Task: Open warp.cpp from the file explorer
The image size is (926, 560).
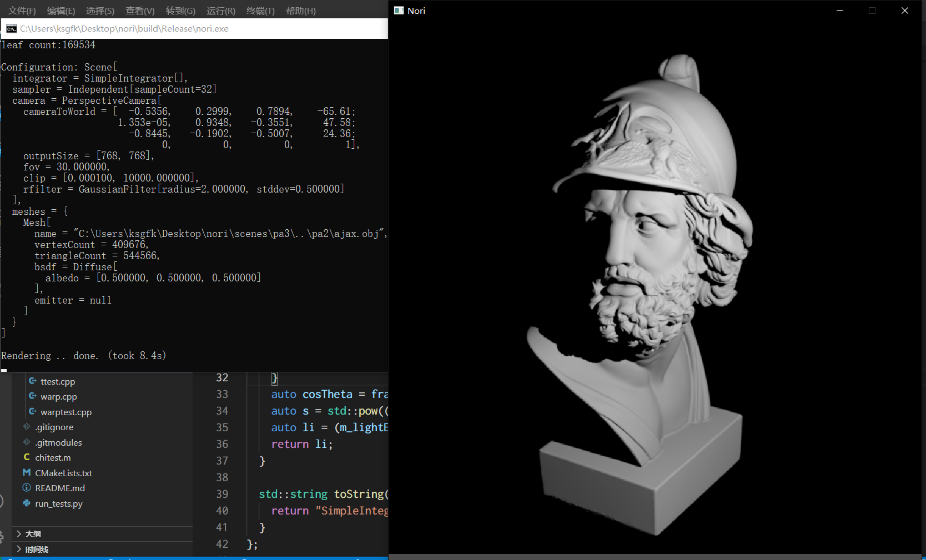Action: [59, 397]
